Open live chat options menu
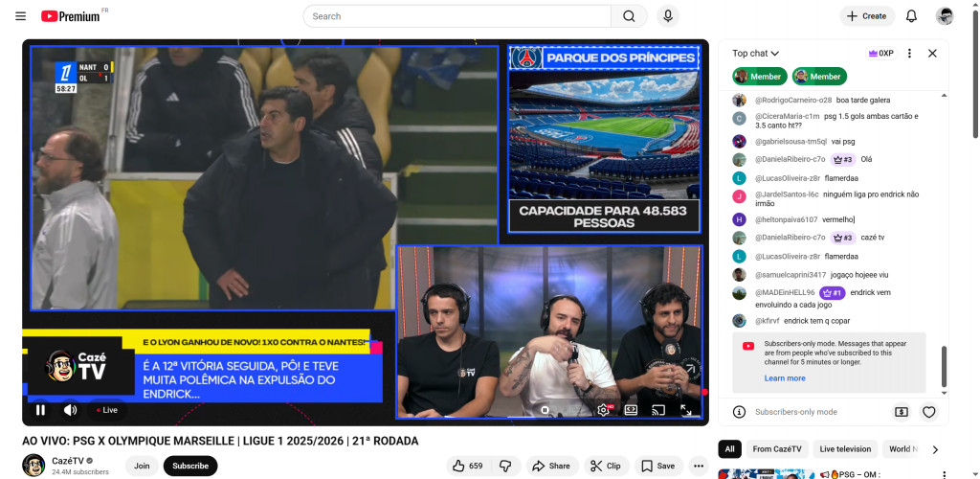Viewport: 980px width, 479px height. click(x=909, y=53)
